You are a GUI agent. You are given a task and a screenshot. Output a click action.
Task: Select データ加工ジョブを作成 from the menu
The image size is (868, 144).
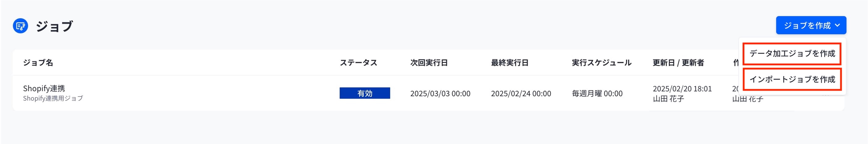[792, 53]
